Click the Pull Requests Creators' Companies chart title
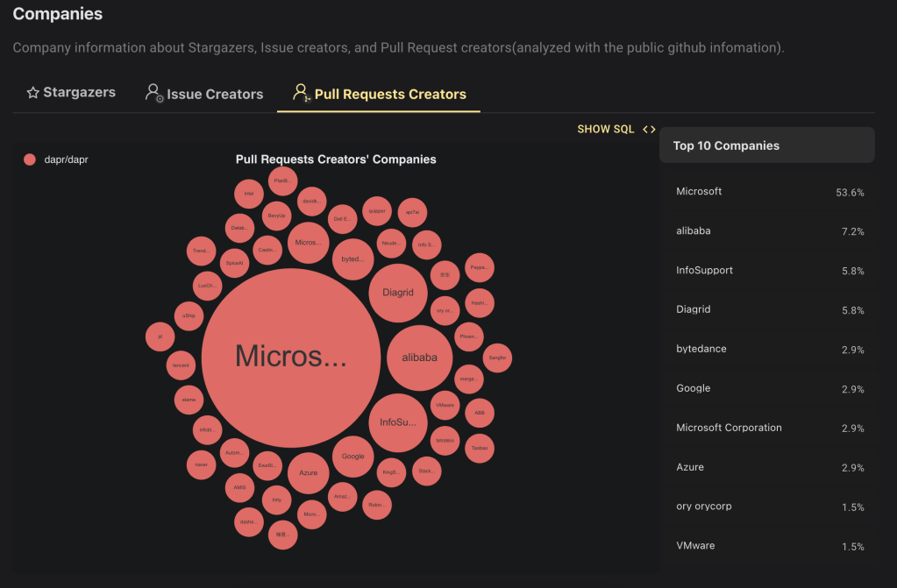Screen dimensions: 897x588 tap(336, 159)
